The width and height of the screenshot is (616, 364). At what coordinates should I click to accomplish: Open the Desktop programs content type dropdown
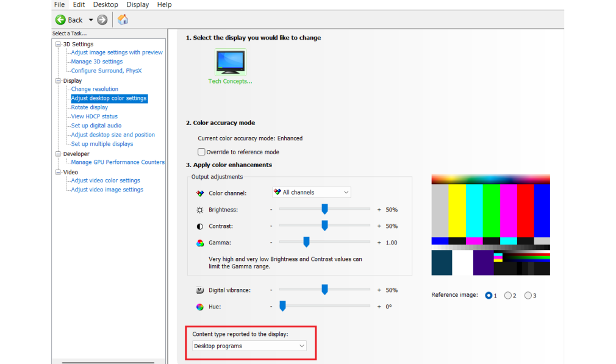click(249, 346)
